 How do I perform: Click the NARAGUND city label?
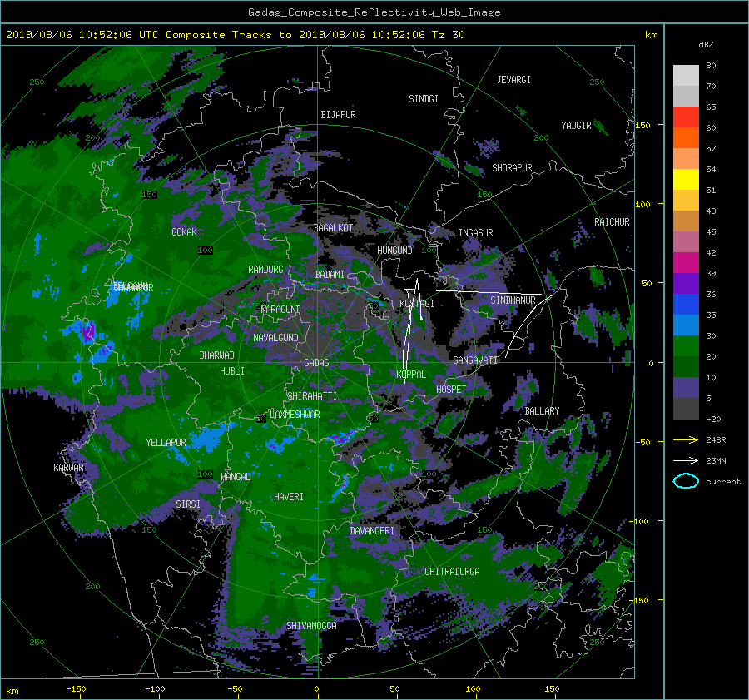click(281, 310)
